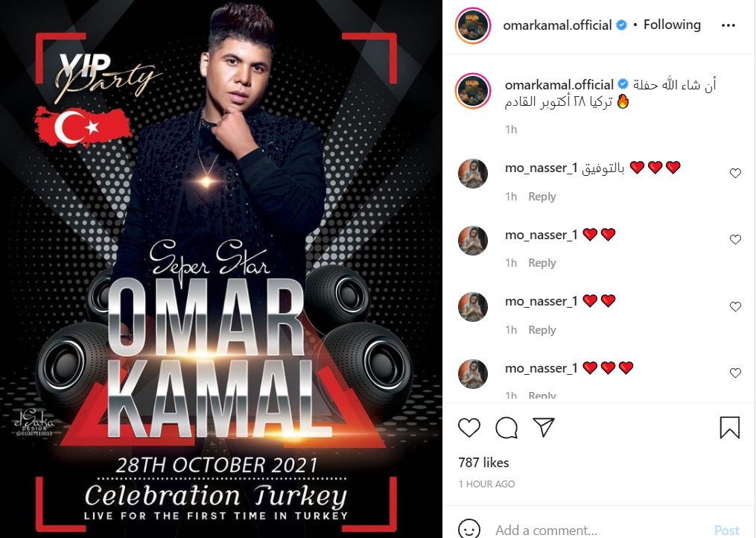Save the post with the bookmark icon

(729, 428)
